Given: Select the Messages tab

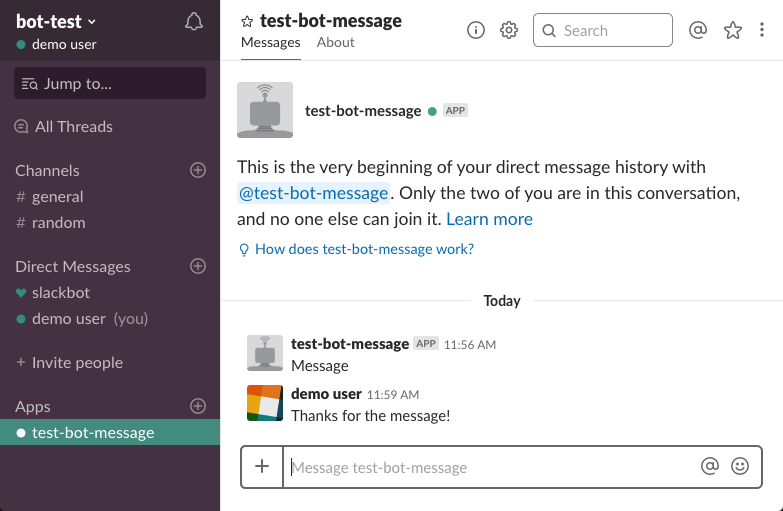Looking at the screenshot, I should coord(271,42).
